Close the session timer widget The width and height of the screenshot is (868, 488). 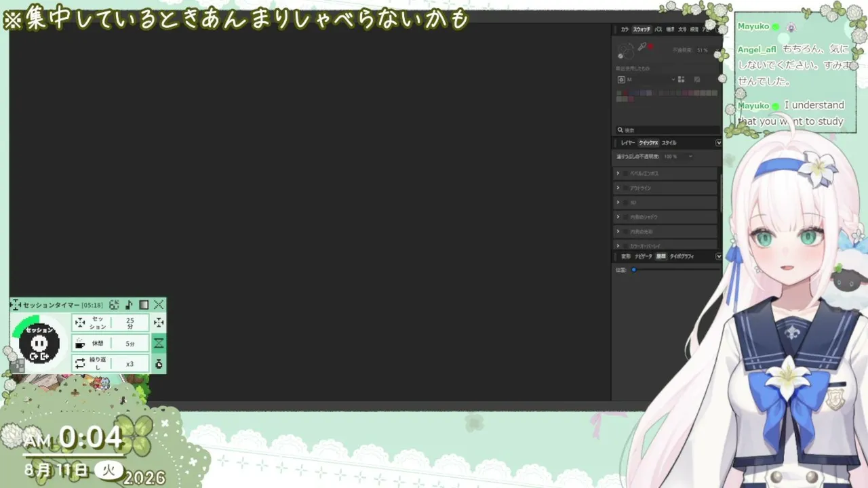point(159,305)
